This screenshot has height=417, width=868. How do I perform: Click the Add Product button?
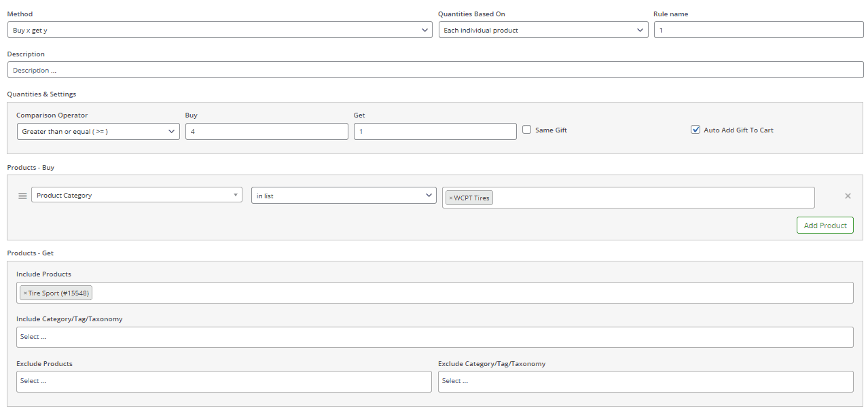[825, 225]
